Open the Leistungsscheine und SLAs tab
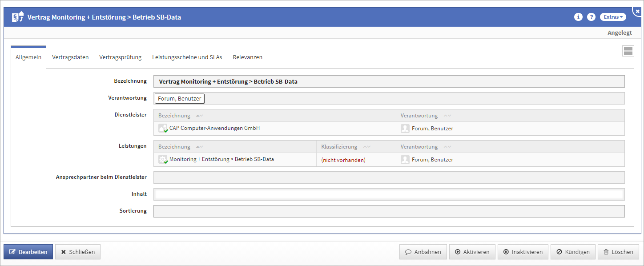This screenshot has height=266, width=644. [187, 57]
